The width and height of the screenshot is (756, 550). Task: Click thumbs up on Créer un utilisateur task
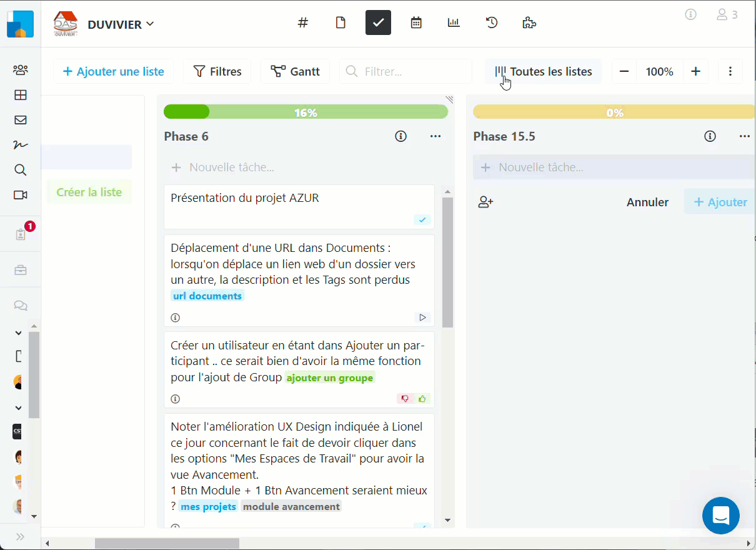tap(422, 399)
